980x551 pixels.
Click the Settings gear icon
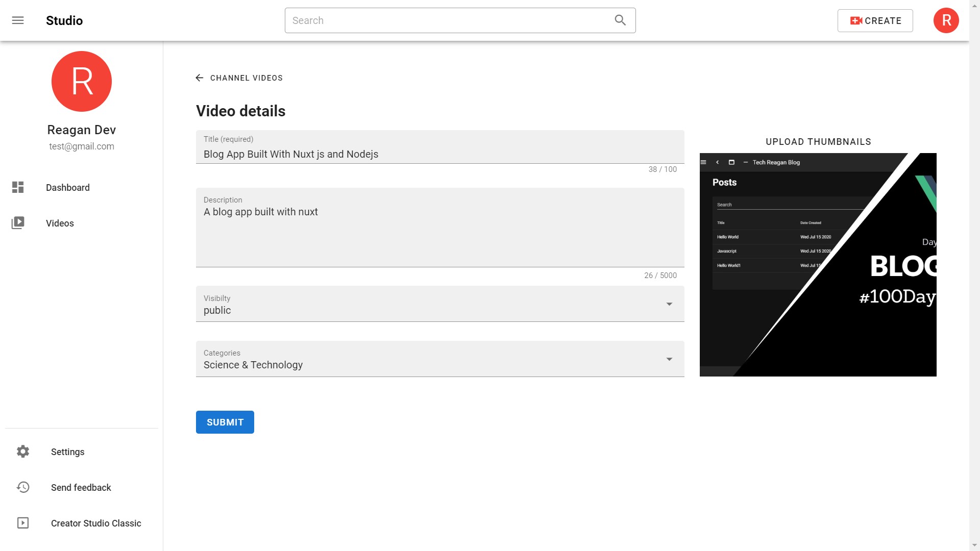pyautogui.click(x=23, y=452)
